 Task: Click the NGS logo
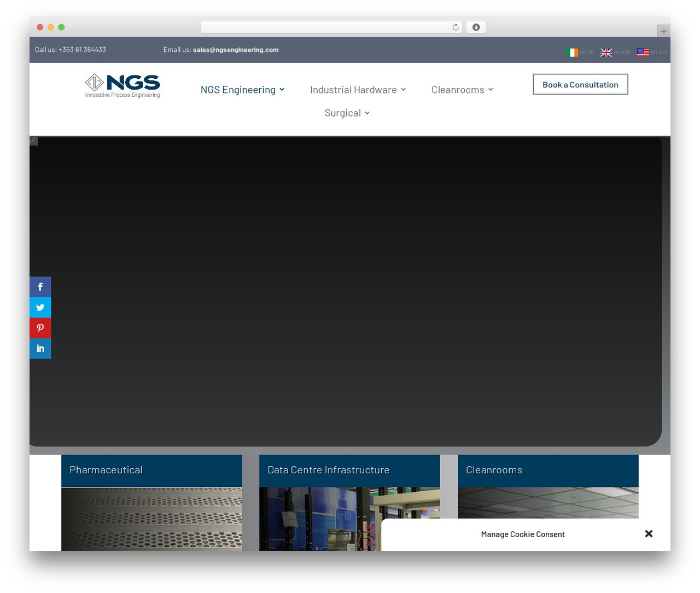pos(122,86)
